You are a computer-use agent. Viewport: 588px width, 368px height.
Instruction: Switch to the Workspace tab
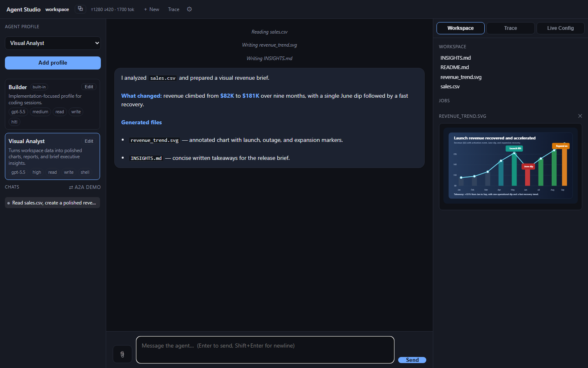tap(461, 28)
